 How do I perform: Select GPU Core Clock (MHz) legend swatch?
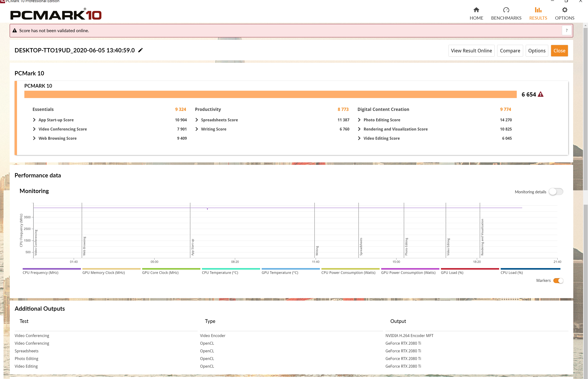pos(171,269)
